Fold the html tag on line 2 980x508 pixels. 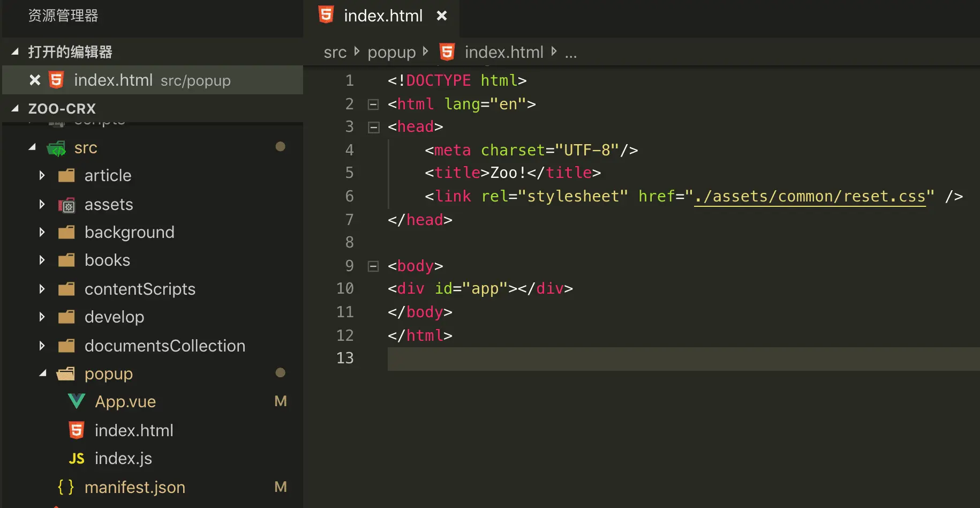pos(373,104)
